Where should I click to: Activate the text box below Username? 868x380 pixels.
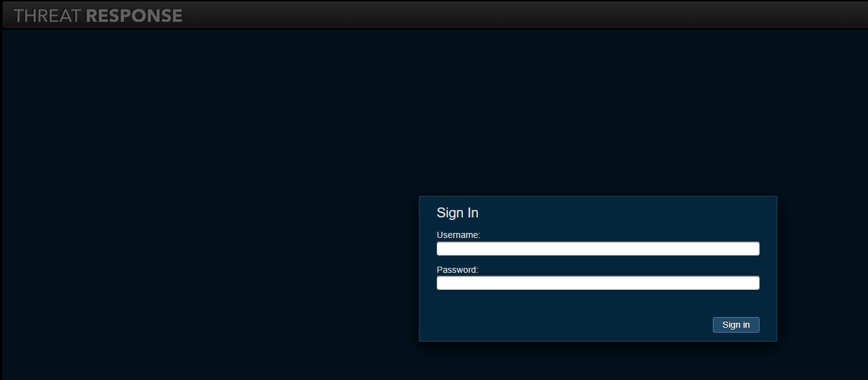click(x=598, y=249)
